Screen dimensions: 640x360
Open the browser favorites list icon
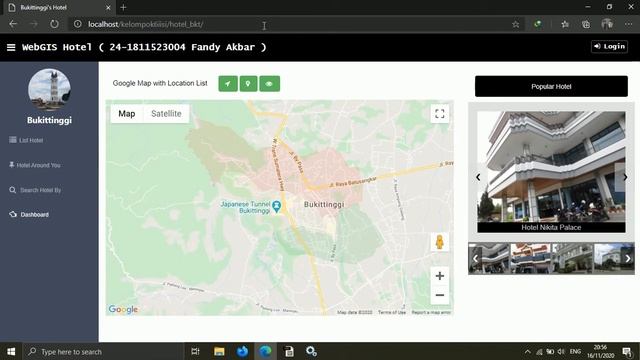tap(565, 24)
